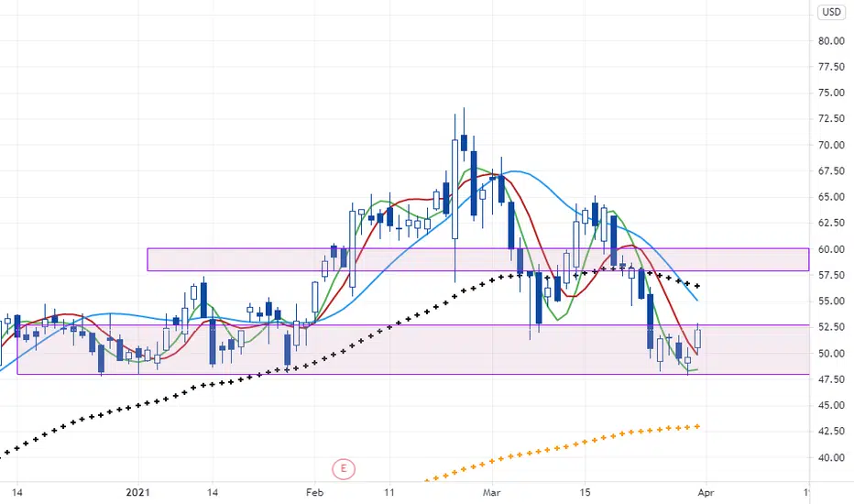
Task: Click the last hollow candle before Apr
Action: [697, 338]
